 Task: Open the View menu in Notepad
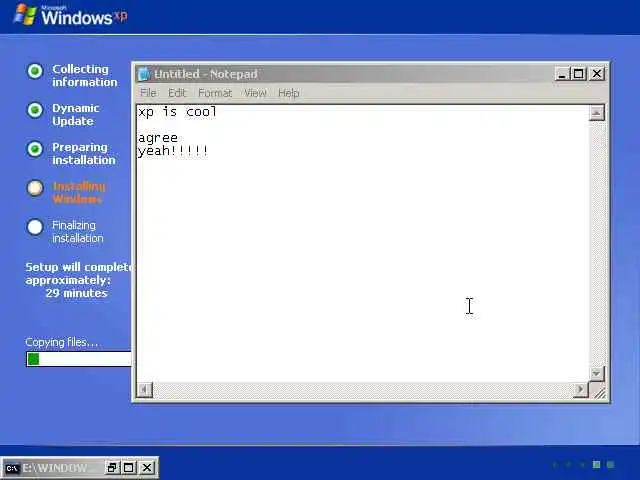click(255, 93)
